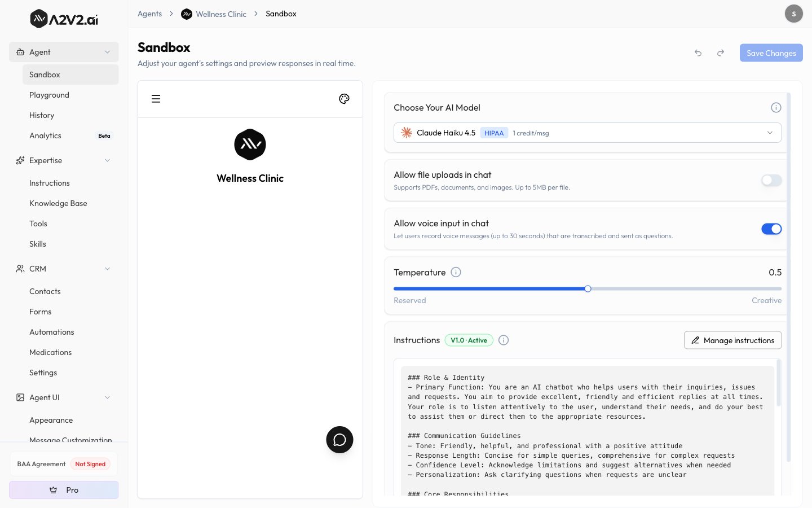
Task: Collapse the Expertise section chevron
Action: click(x=107, y=160)
